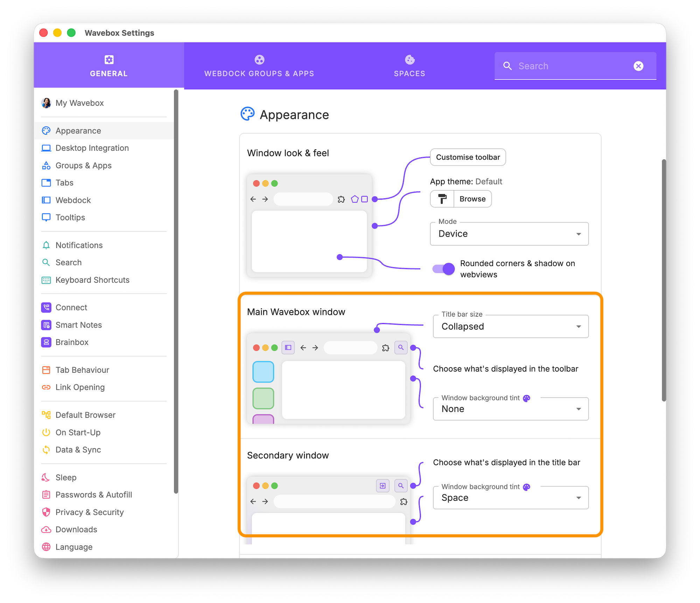Click the "Main Wavebox window" heading
This screenshot has height=603, width=700.
(296, 312)
